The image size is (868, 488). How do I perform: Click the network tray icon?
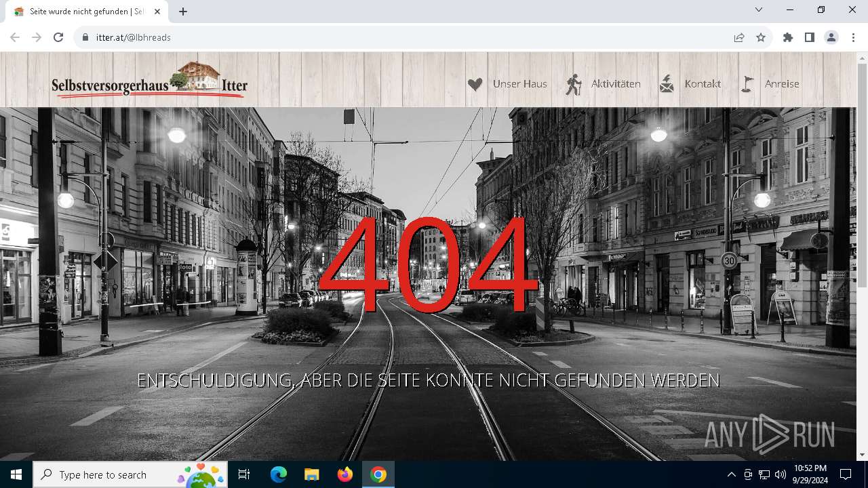click(764, 474)
